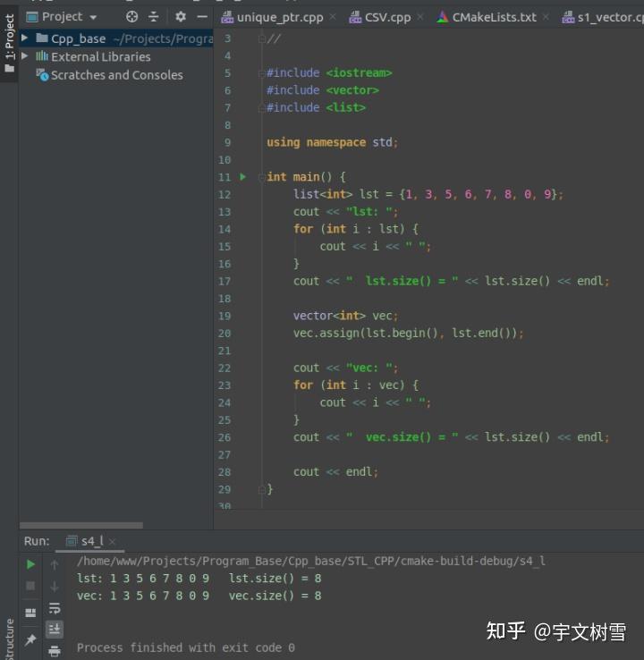Click the 'using namespace std;' line

pos(332,143)
